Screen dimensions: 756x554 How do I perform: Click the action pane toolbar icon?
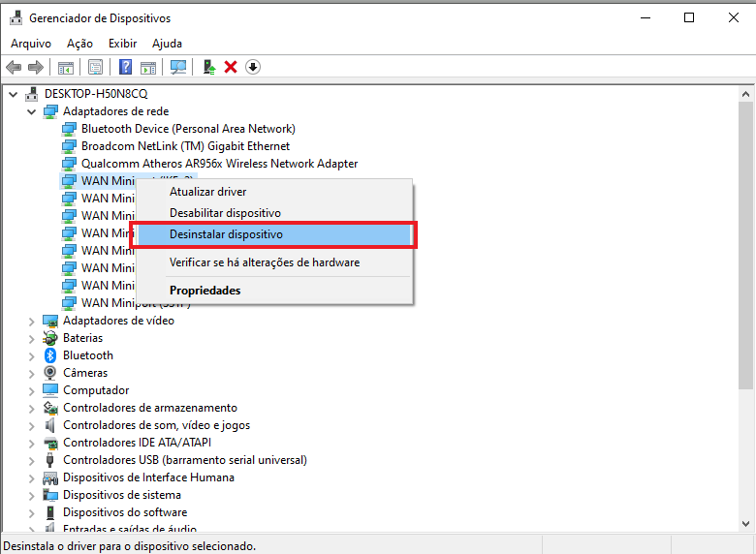(x=148, y=68)
